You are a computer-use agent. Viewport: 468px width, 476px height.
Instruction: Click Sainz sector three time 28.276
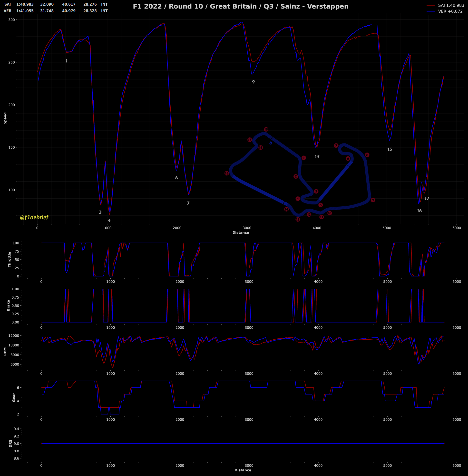(90, 4)
